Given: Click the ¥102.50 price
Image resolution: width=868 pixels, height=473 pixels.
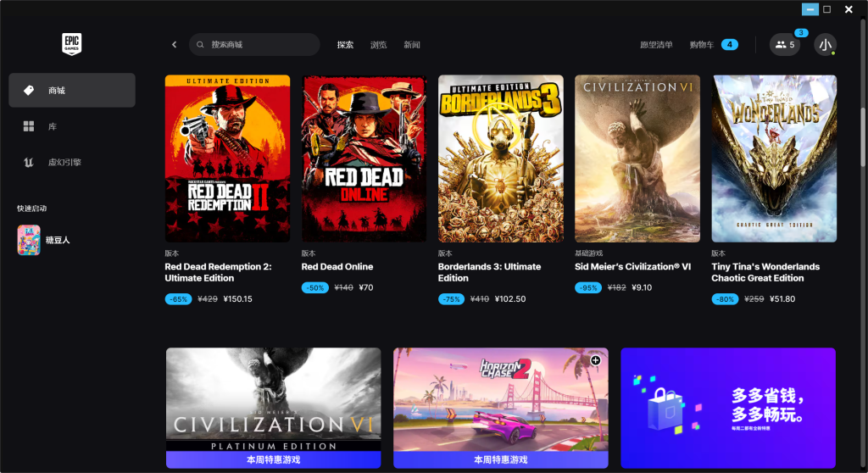Looking at the screenshot, I should (x=510, y=298).
